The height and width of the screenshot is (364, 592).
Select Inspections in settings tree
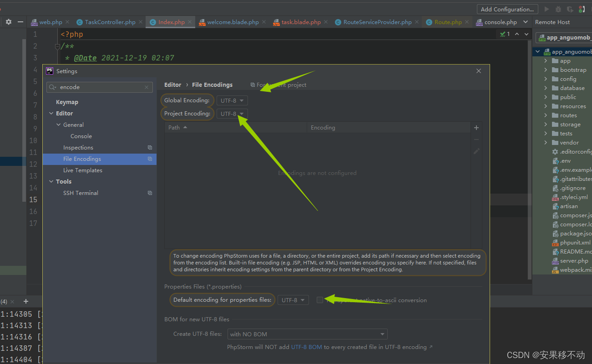78,148
